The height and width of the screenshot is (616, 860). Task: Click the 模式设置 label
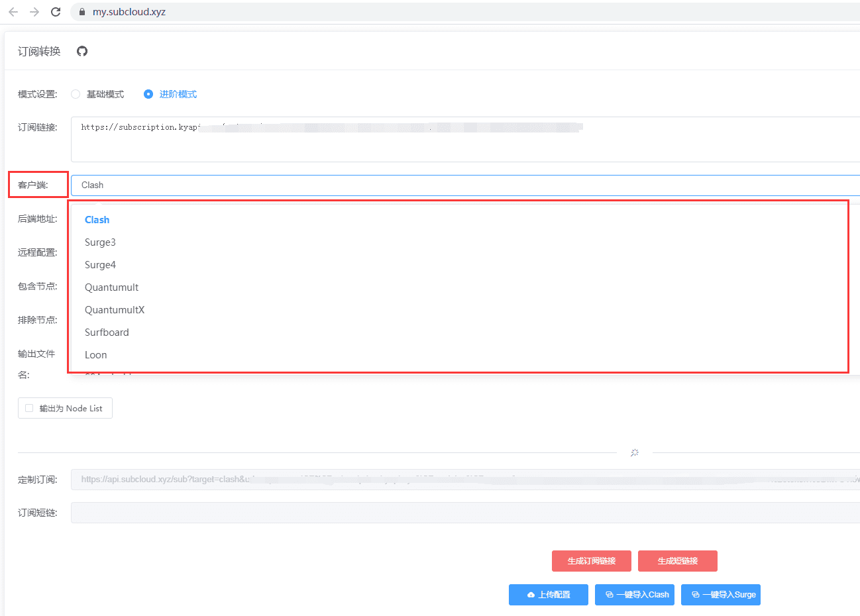(x=38, y=94)
